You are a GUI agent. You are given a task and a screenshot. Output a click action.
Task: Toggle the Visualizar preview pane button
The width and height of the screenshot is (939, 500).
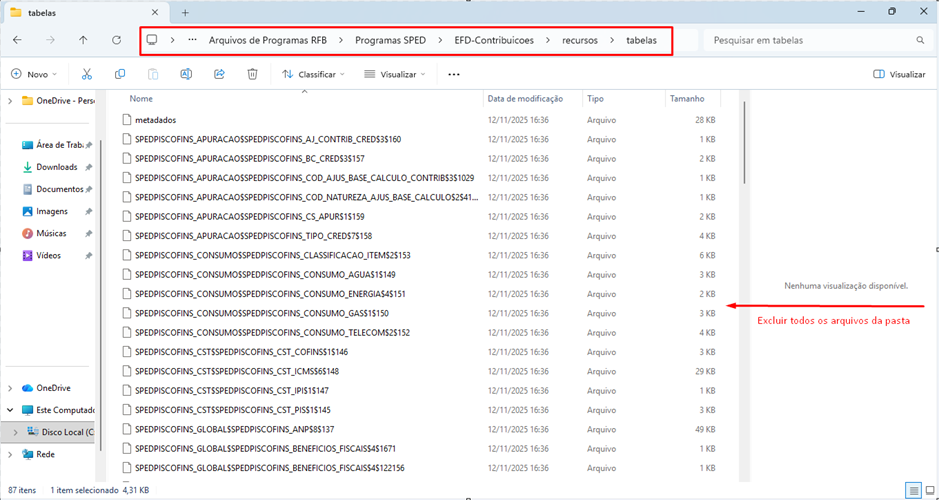899,74
